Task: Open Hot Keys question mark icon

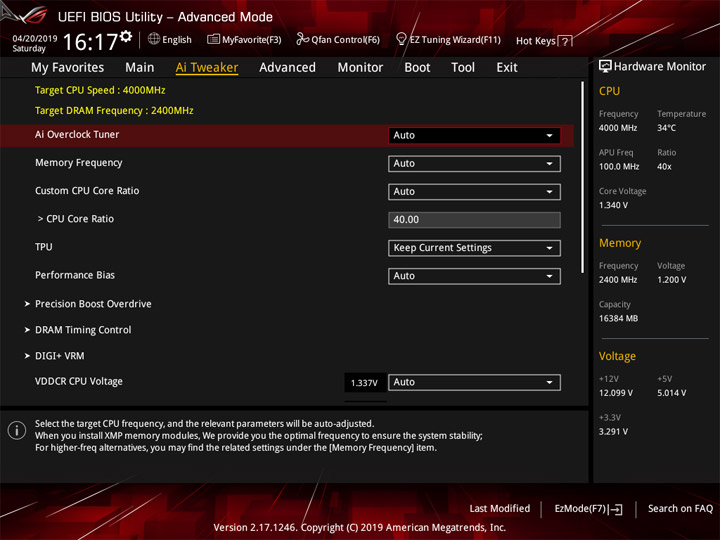Action: (x=565, y=41)
